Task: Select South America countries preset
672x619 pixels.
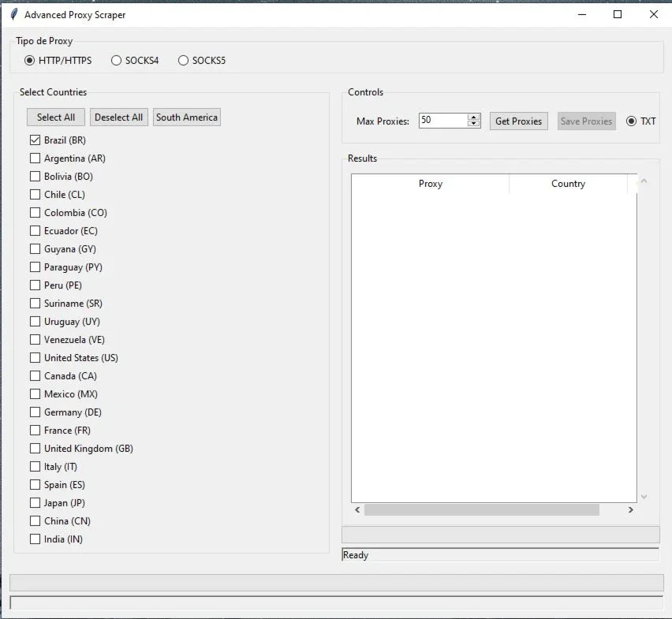Action: pos(187,117)
